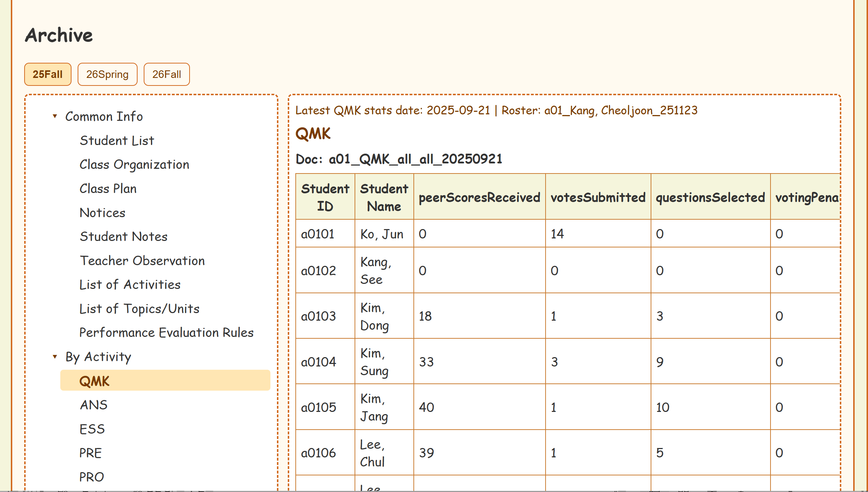868x492 pixels.
Task: Switch to the 26Spring semester tab
Action: pyautogui.click(x=107, y=74)
